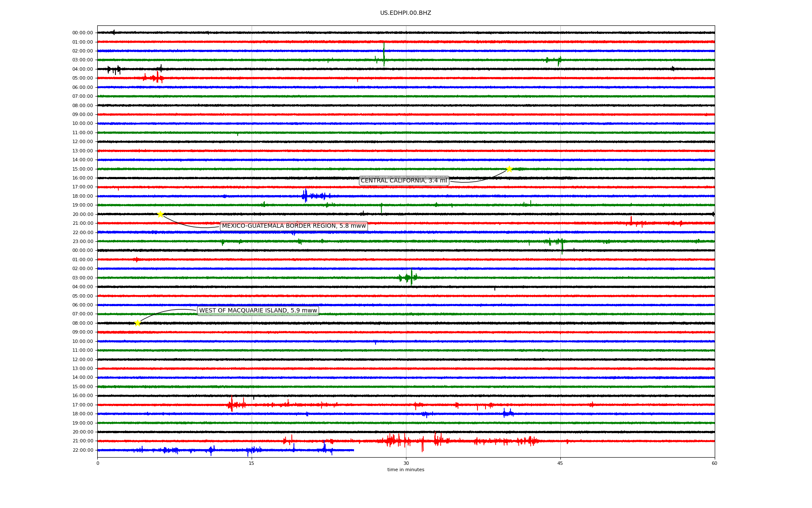Click the MEXICO-GUATEMALA BORDER REGION annotation label
This screenshot has height=508, width=812.
294,226
